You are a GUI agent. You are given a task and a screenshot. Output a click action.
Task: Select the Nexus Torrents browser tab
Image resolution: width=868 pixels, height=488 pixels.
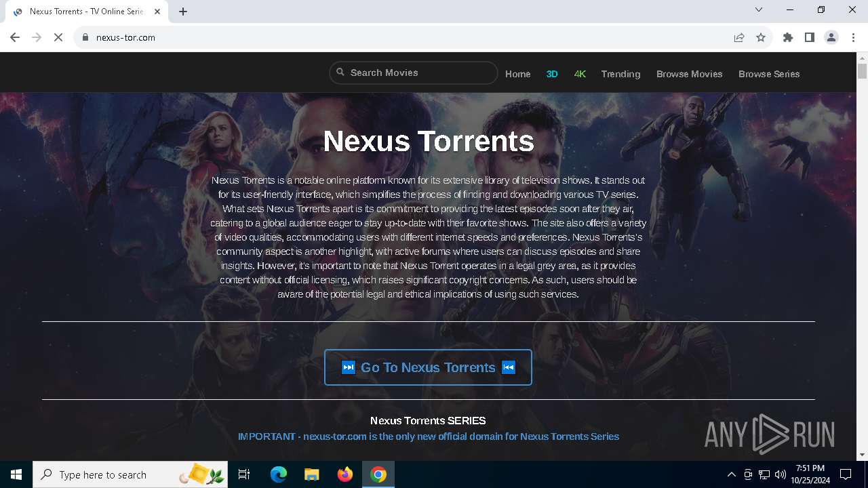tap(87, 12)
